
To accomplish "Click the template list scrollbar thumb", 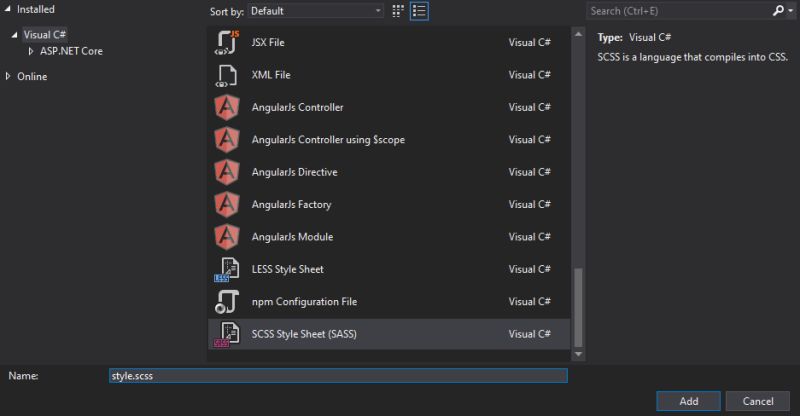I will [x=578, y=307].
